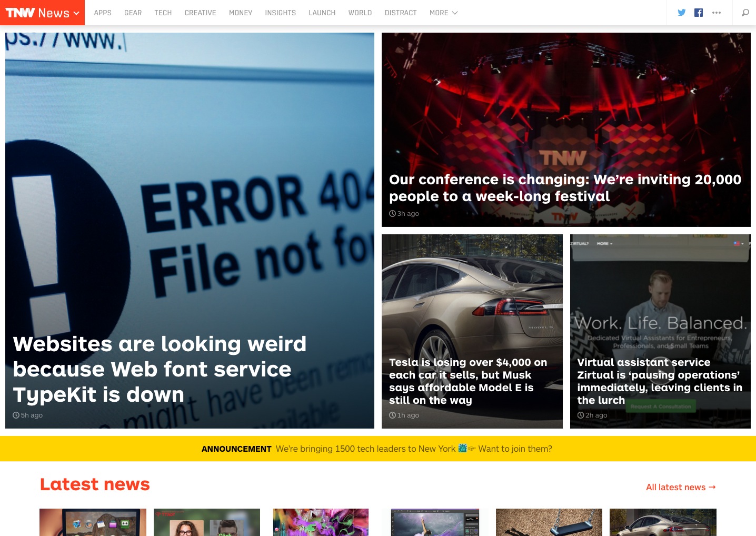
Task: Go to the GEAR section
Action: click(133, 13)
